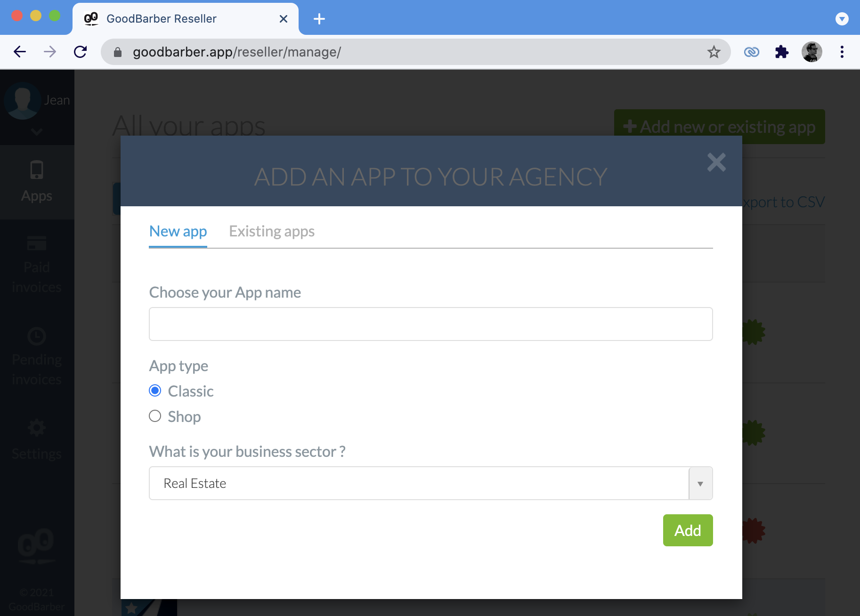This screenshot has width=860, height=616.
Task: Expand the business sector dropdown arrow
Action: point(700,484)
